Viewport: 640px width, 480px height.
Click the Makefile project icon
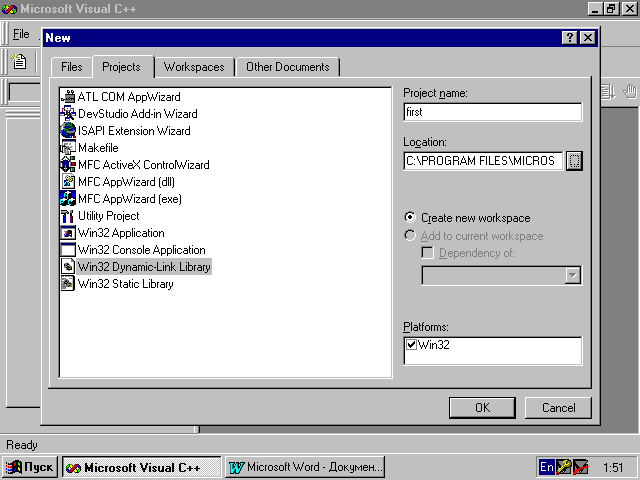tap(68, 148)
